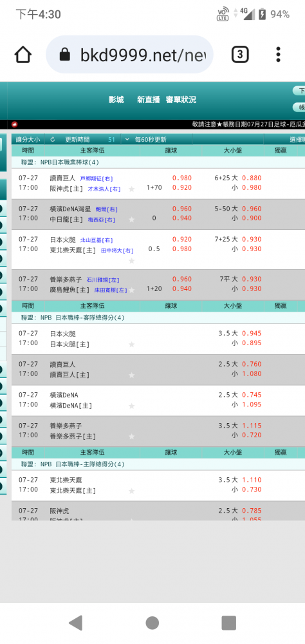Viewport: 305px width, 644px height.
Task: Open the 審單狀況 menu item
Action: point(181,100)
